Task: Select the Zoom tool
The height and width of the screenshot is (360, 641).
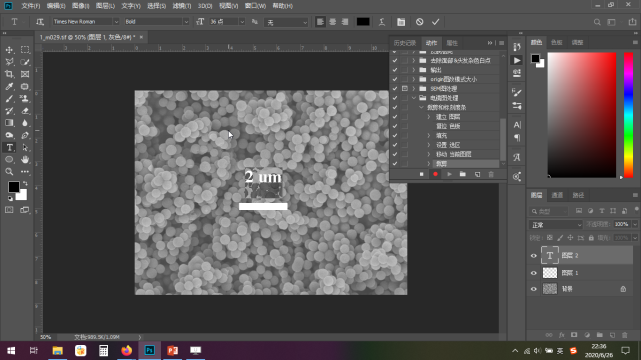Action: (9, 172)
